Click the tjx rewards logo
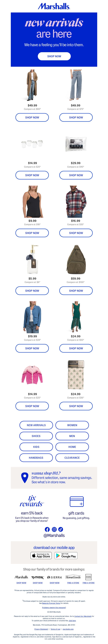This screenshot has height=644, width=108. click(32, 501)
